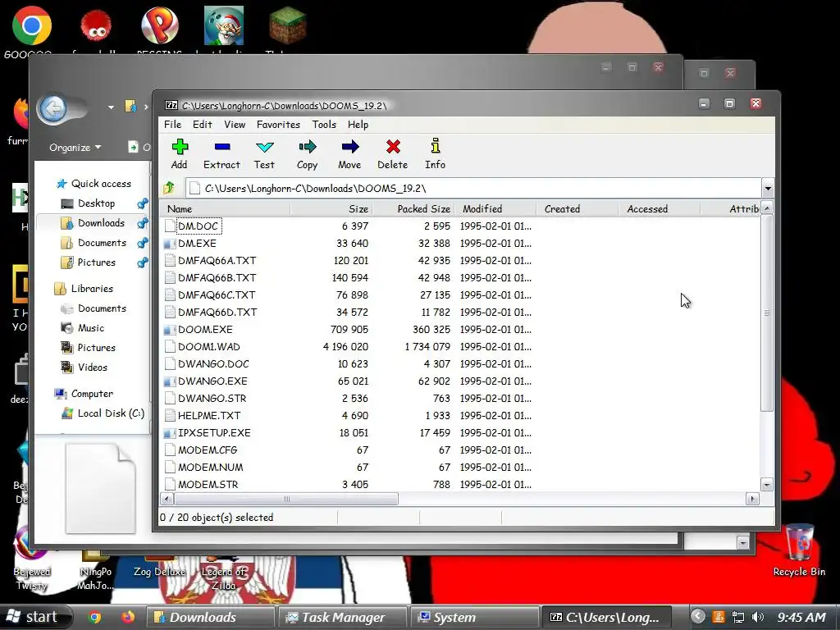Viewport: 840px width, 630px height.
Task: Open the 7-Zip address bar dropdown
Action: [768, 189]
